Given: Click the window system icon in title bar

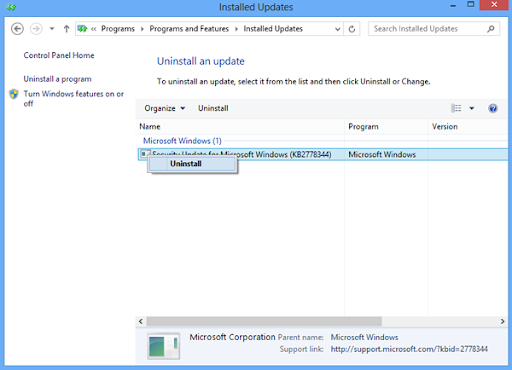Looking at the screenshot, I should (11, 7).
